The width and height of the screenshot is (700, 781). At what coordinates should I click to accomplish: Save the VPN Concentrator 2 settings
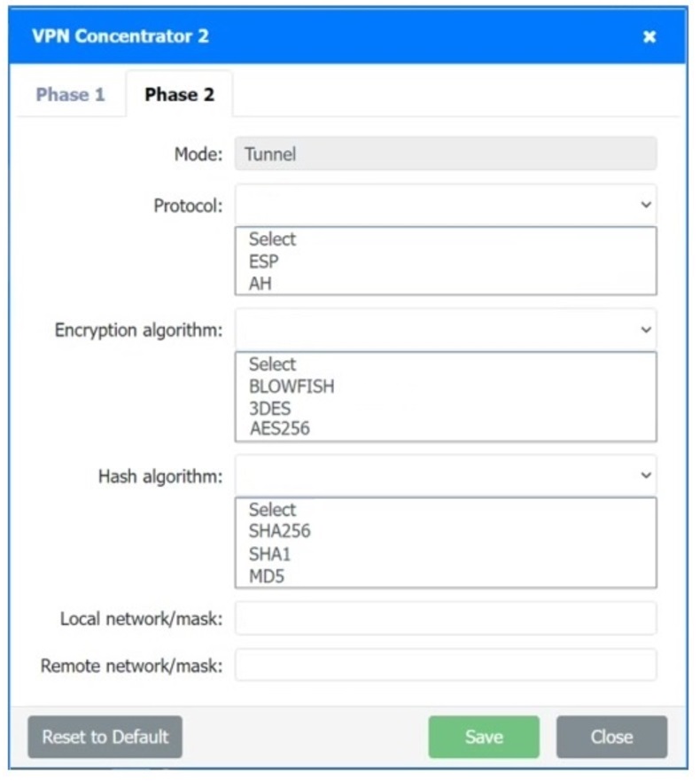(483, 736)
